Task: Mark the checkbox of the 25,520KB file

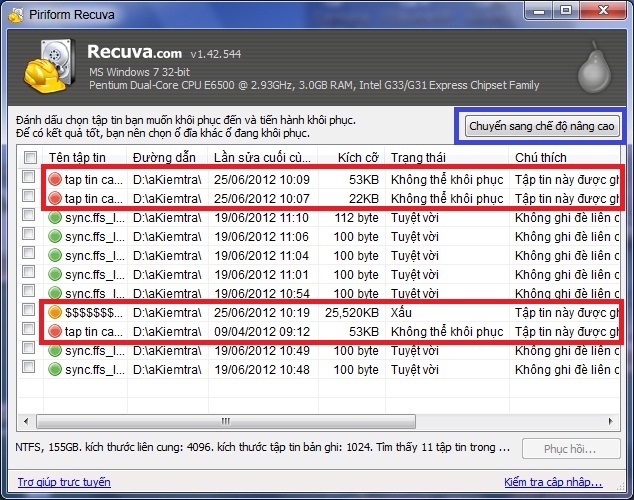Action: pyautogui.click(x=28, y=310)
